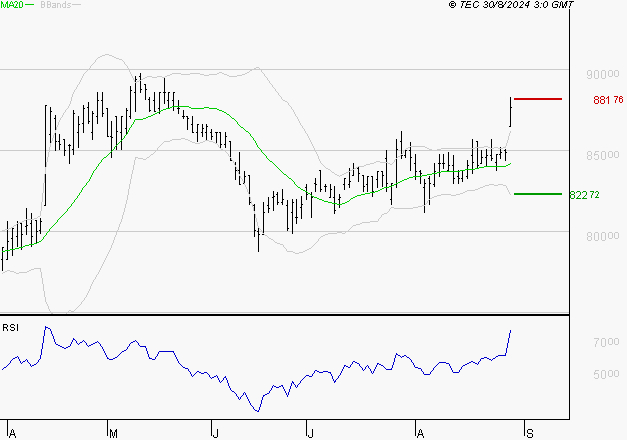This screenshot has height=440, width=627.
Task: Click the 900.00 price axis label
Action: click(x=603, y=74)
